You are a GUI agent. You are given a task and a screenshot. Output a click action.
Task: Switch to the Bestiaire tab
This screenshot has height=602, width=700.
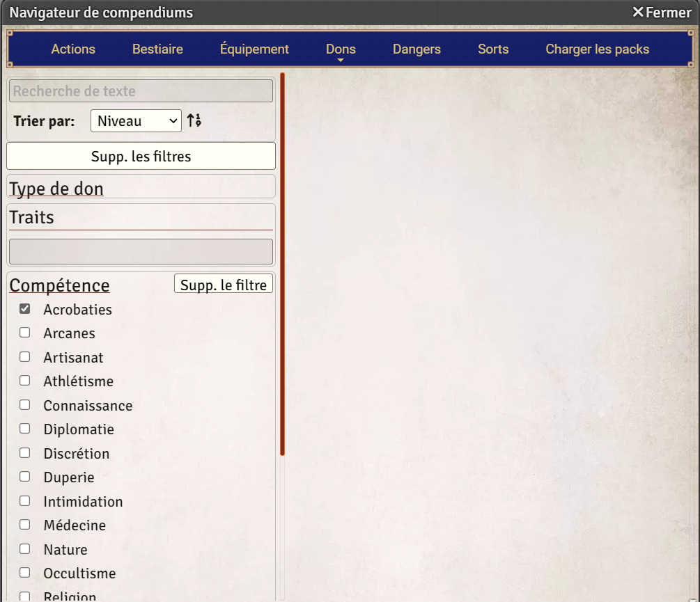coord(157,49)
